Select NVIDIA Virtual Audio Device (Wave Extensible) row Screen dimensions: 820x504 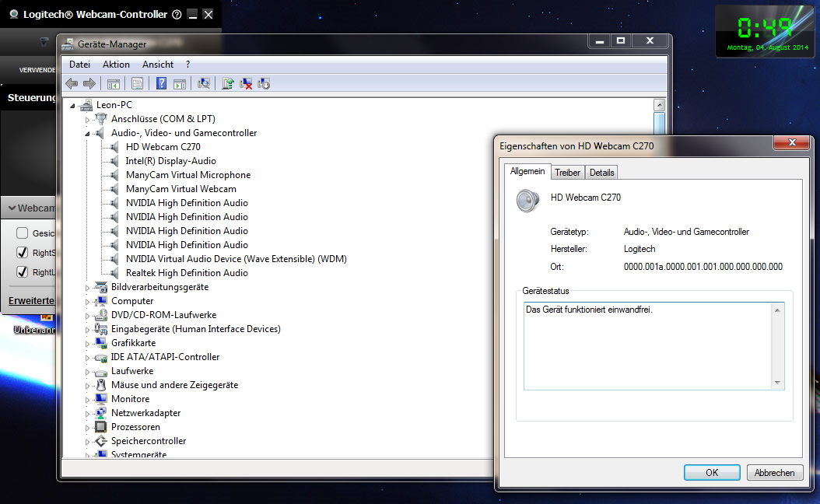click(x=236, y=259)
